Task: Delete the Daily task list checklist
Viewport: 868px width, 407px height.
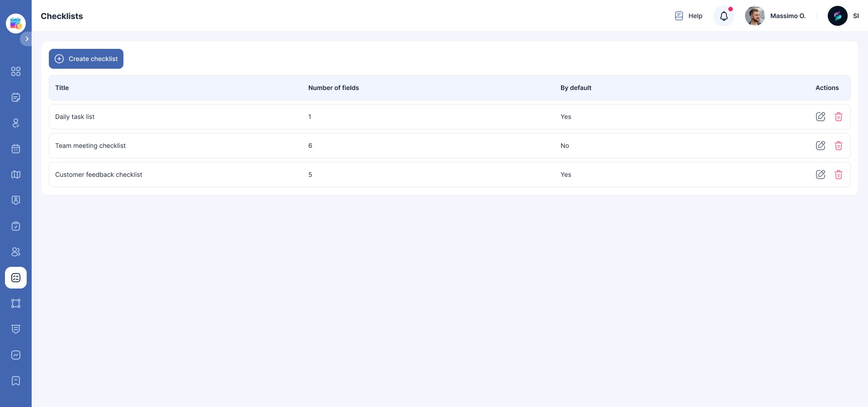Action: point(838,117)
